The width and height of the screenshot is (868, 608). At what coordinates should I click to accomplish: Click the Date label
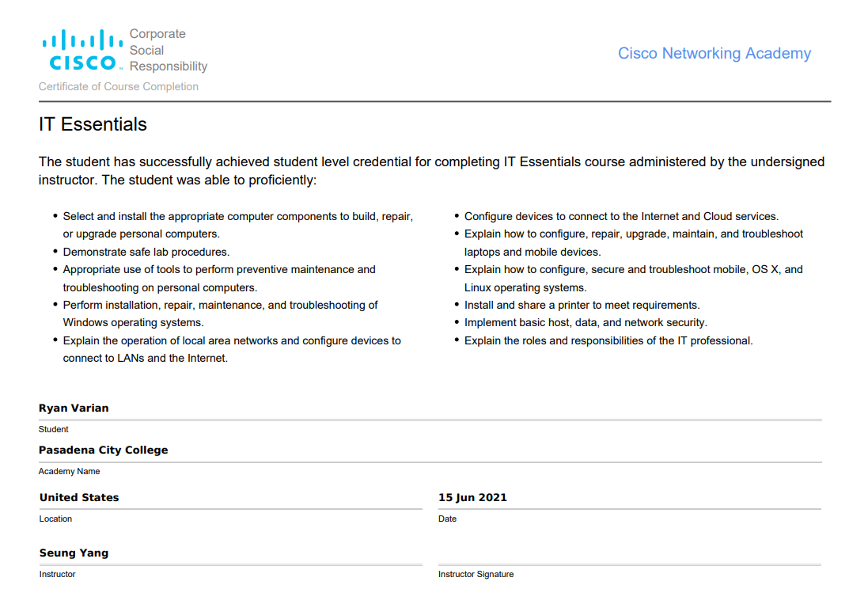447,519
